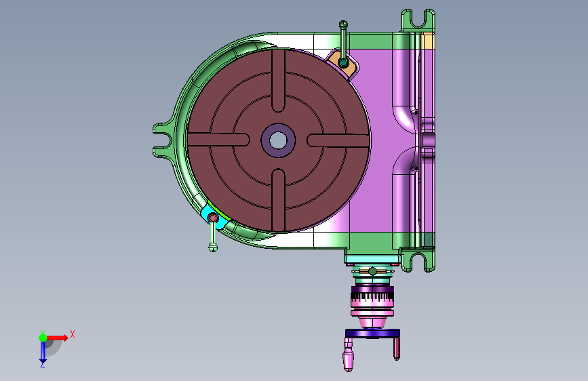Select the upward T-slot on table
The width and height of the screenshot is (588, 381).
[x=278, y=81]
